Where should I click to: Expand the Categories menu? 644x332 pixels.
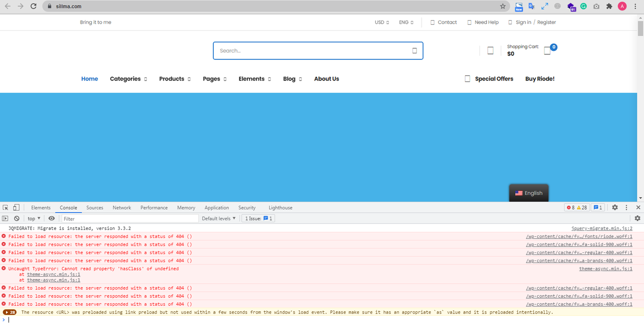click(x=128, y=79)
